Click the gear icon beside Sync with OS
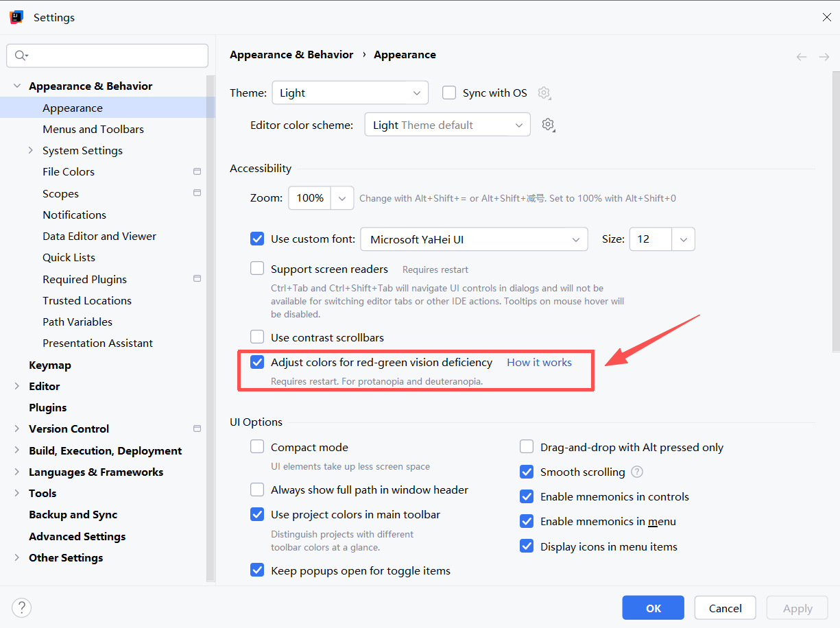The width and height of the screenshot is (840, 628). click(x=544, y=93)
